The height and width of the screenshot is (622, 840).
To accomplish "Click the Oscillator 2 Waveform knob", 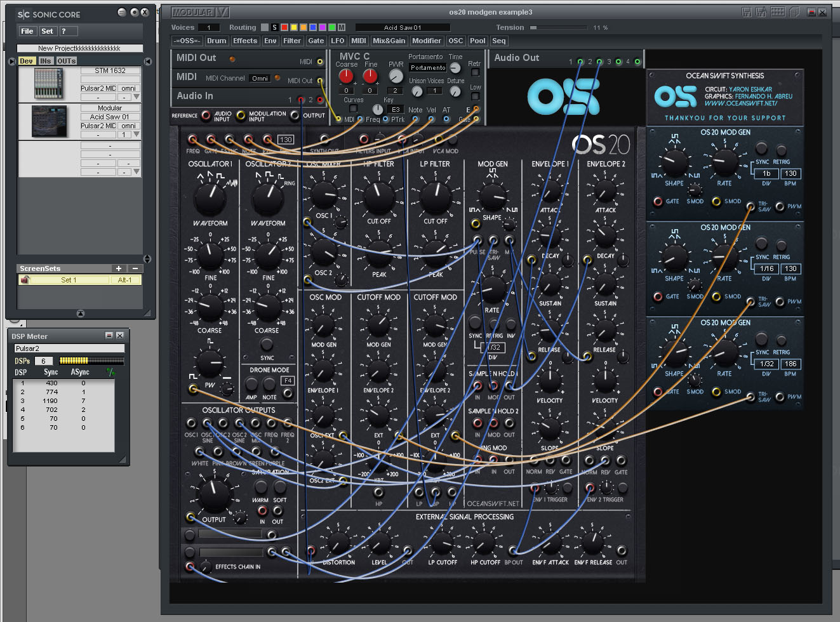I will coord(268,199).
